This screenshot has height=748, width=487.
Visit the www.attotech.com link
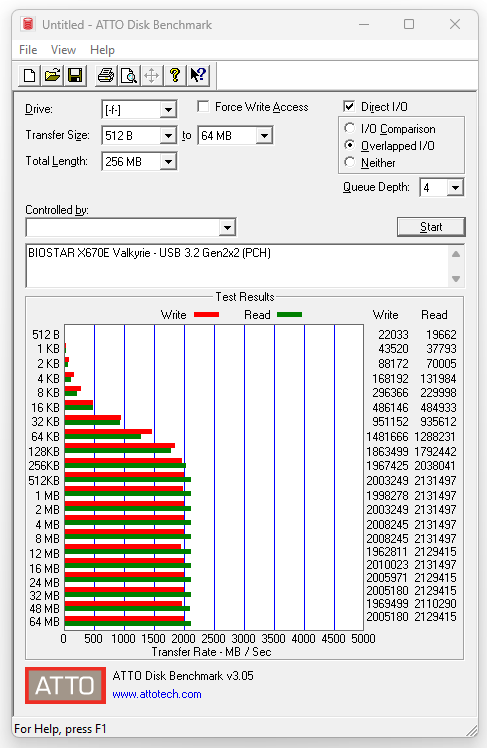click(157, 694)
